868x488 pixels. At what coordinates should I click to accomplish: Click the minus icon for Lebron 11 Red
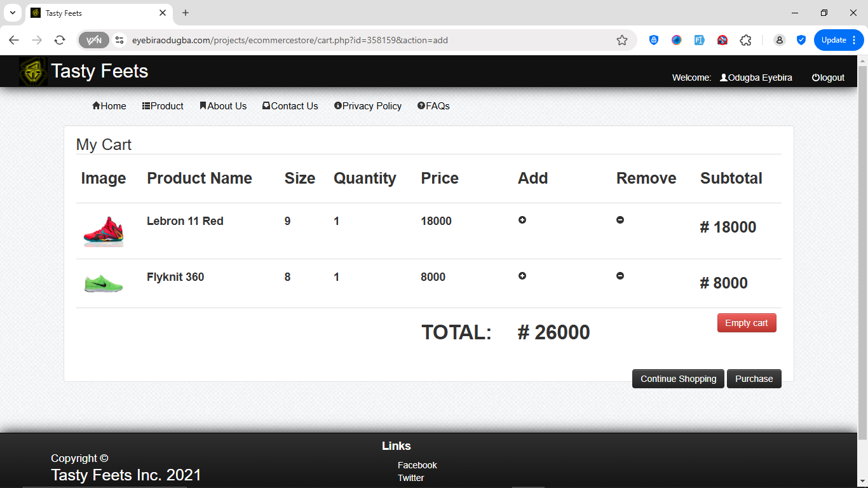[x=620, y=220]
